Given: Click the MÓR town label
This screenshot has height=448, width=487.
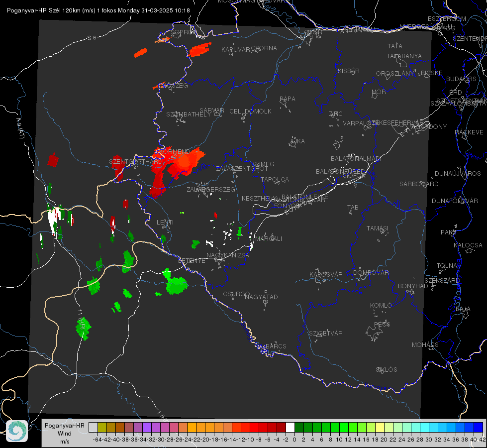Looking at the screenshot, I should click(x=379, y=92).
